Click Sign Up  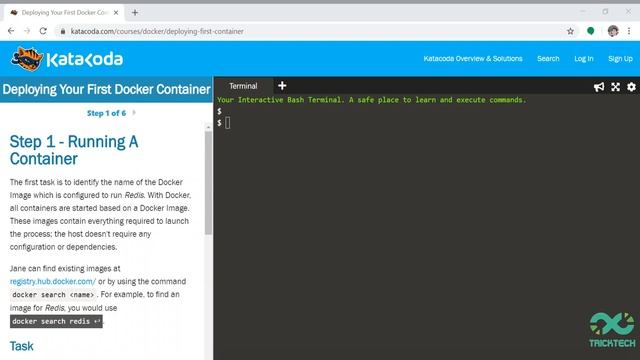620,59
